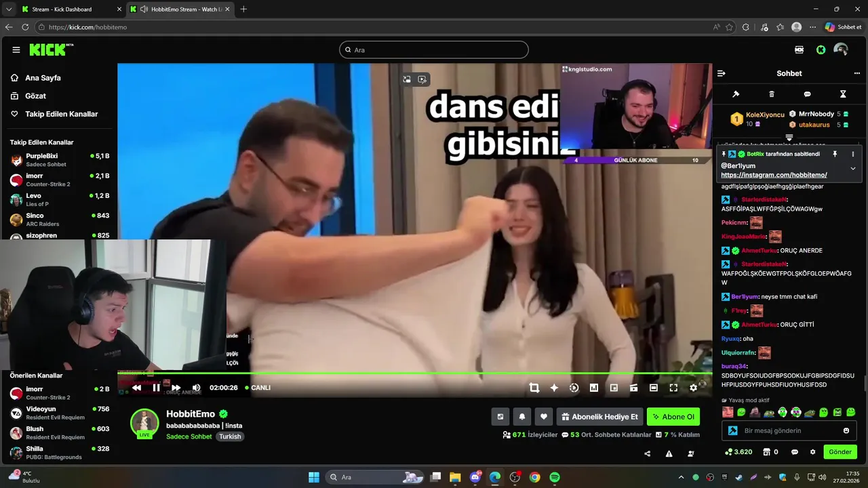
Task: Open the Kick hamburger menu
Action: tap(16, 49)
